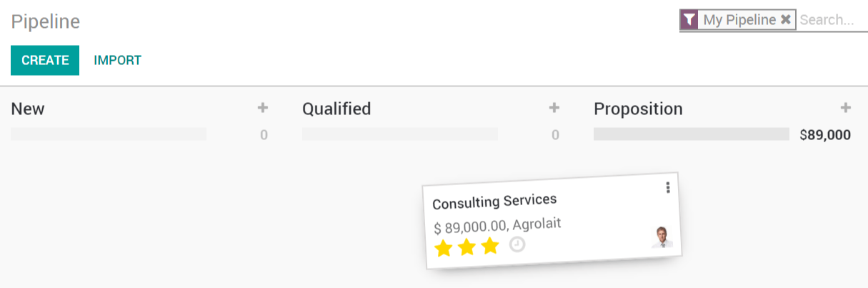Click the IMPORT button
This screenshot has width=868, height=288.
(x=118, y=61)
